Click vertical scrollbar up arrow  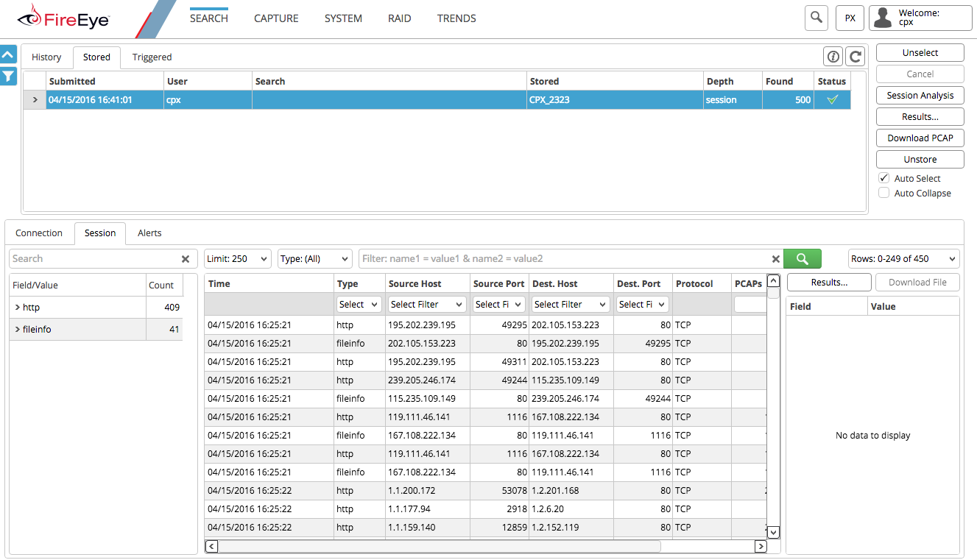[773, 280]
